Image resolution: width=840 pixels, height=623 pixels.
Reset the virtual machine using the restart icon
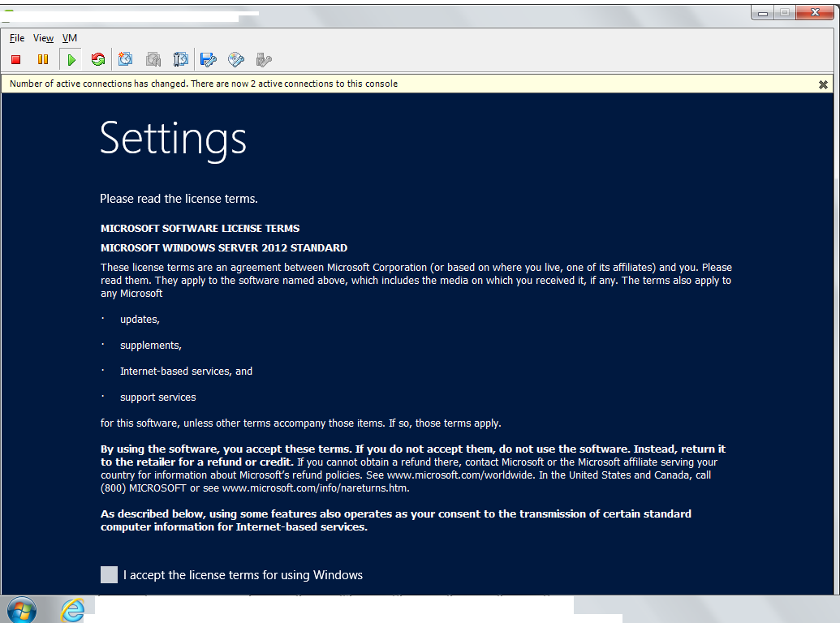tap(98, 59)
